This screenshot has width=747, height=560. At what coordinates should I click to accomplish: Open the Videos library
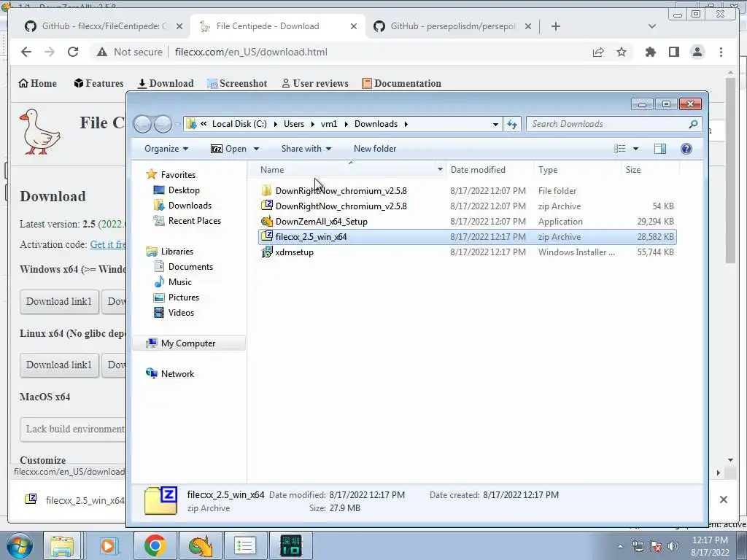181,312
